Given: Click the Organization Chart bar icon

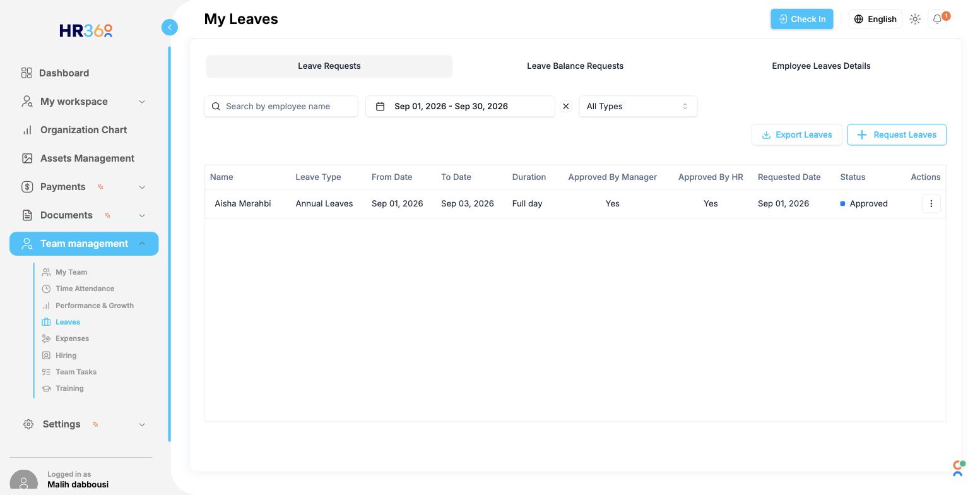Looking at the screenshot, I should tap(27, 130).
